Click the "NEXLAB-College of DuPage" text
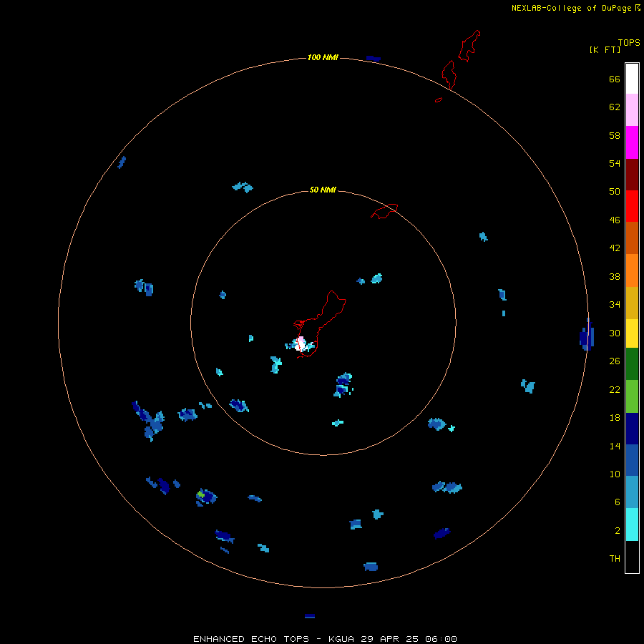644x644 pixels. 572,8
